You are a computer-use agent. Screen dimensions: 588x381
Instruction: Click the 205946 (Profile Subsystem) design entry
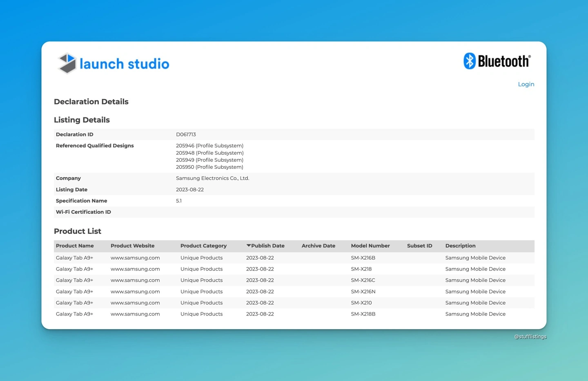209,146
